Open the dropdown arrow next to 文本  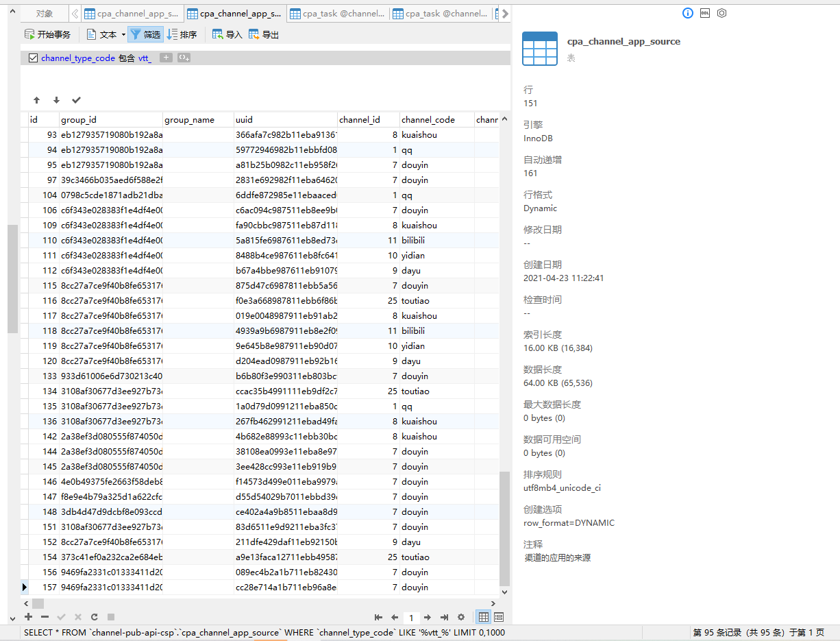(123, 34)
